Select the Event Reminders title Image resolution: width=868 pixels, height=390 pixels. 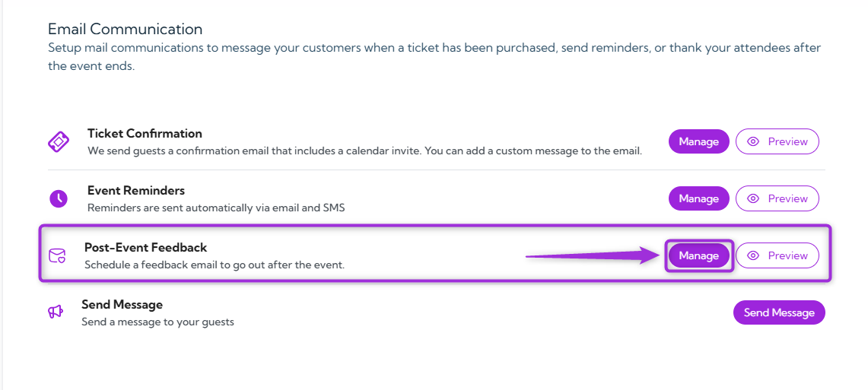[x=136, y=190]
